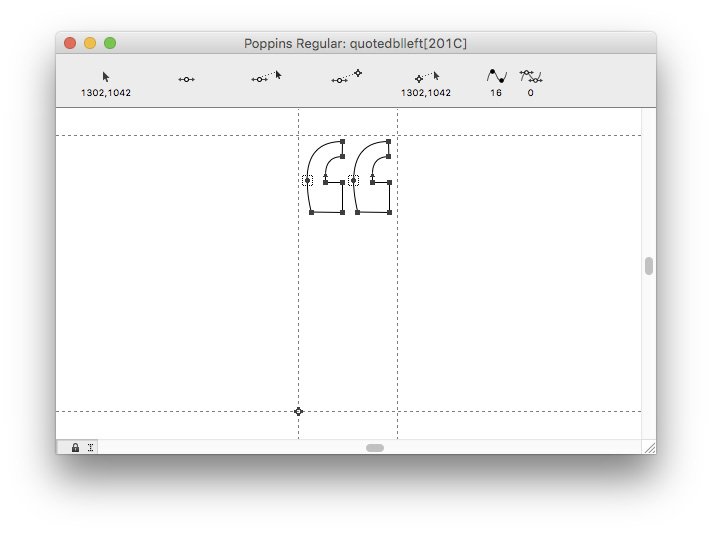Toggle the lock icon in bottom bar
Viewport: 712px width, 534px height.
(75, 448)
